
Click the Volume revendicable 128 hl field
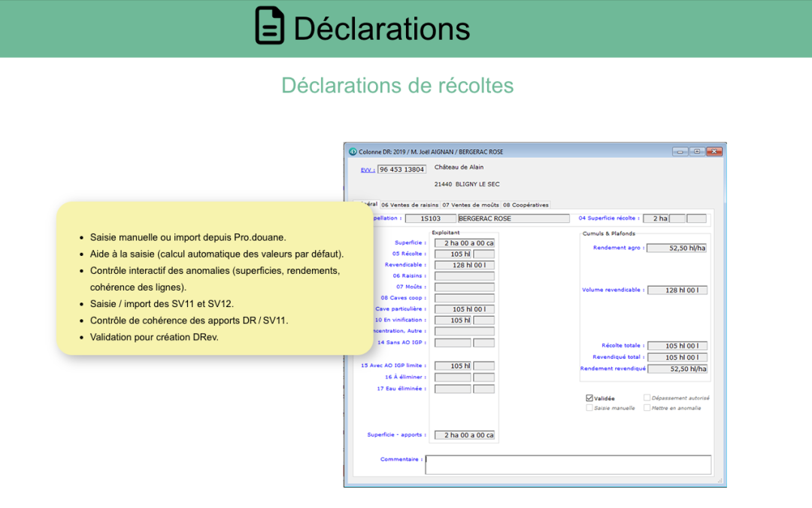677,291
